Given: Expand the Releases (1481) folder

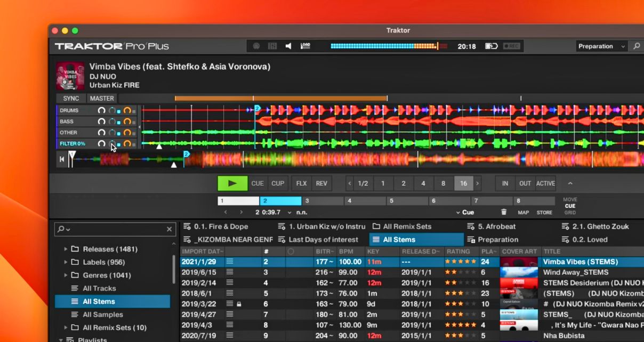Looking at the screenshot, I should pyautogui.click(x=66, y=249).
